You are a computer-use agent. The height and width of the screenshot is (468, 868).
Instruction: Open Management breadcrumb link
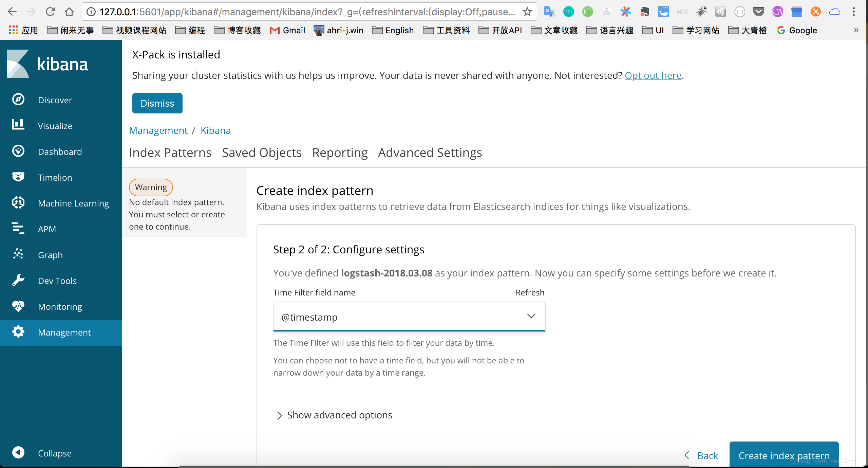pyautogui.click(x=158, y=130)
